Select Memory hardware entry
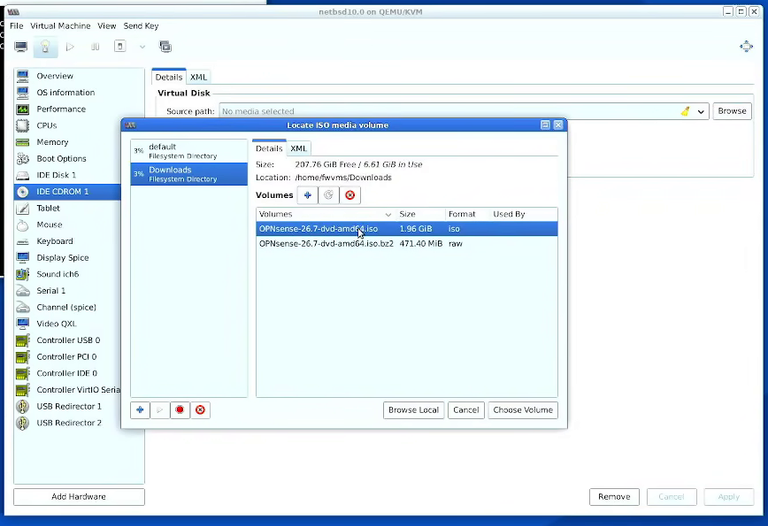 [68, 142]
